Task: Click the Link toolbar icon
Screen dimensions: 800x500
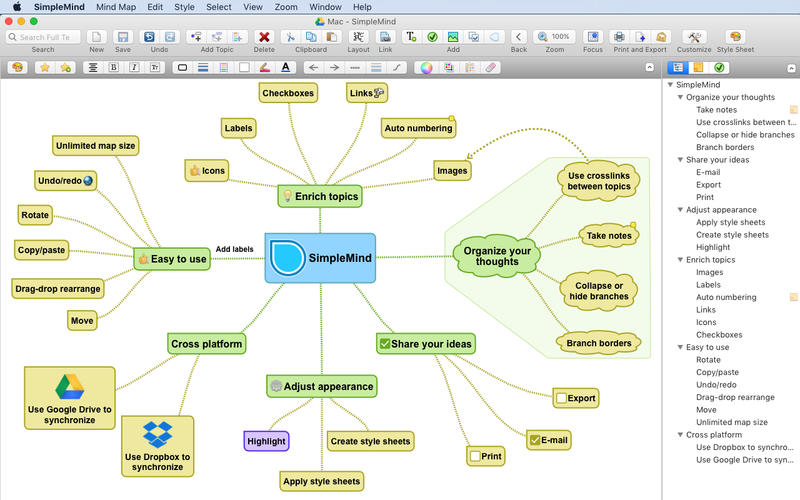Action: tap(385, 37)
